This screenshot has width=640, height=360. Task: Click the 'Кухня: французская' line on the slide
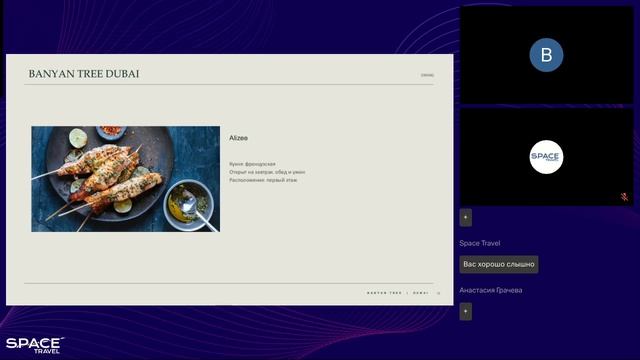pos(252,164)
